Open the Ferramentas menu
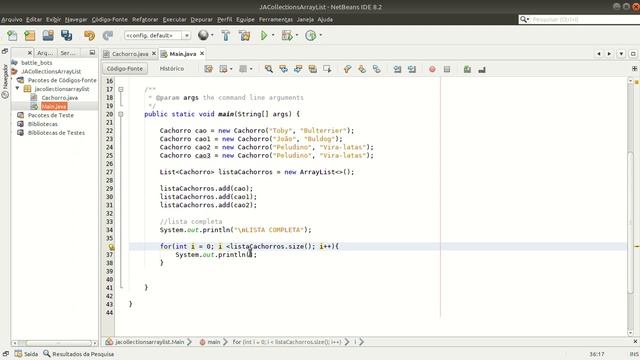This screenshot has width=640, height=360. (x=276, y=19)
